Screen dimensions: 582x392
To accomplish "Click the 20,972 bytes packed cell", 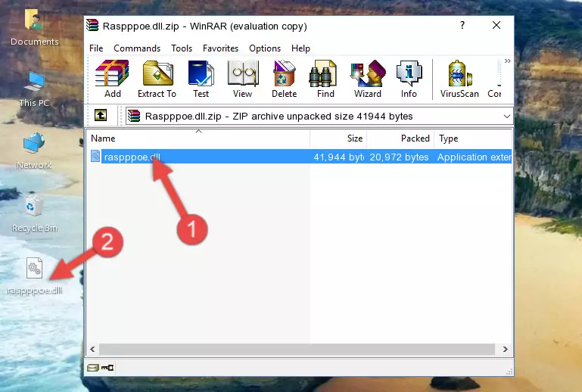I will coord(399,157).
